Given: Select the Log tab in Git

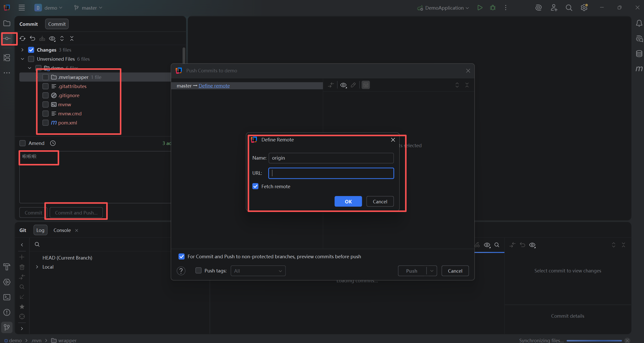Looking at the screenshot, I should tap(40, 230).
